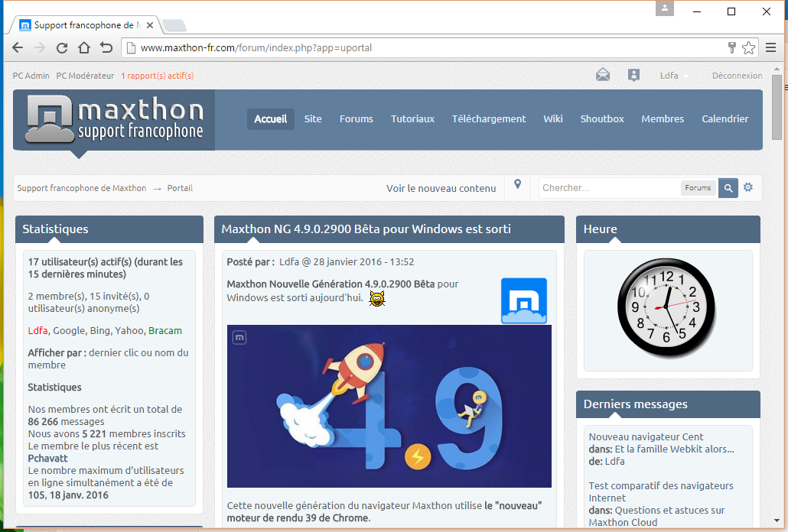788x532 pixels.
Task: Open the Site navigation item
Action: (313, 119)
